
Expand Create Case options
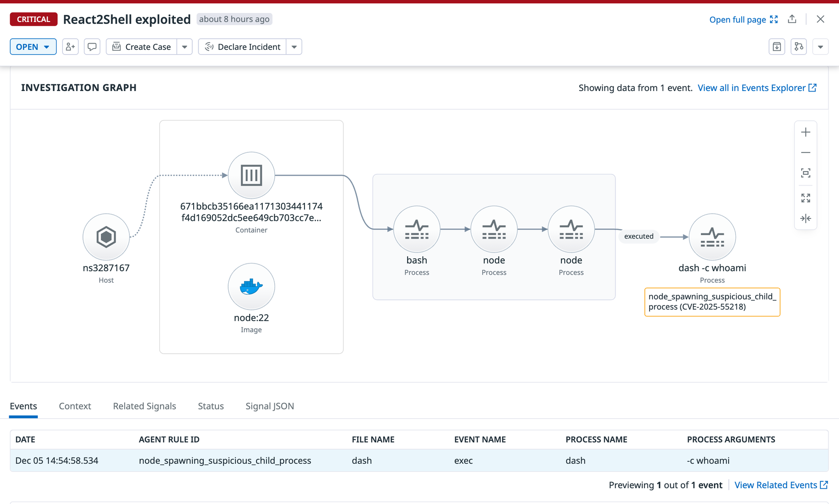185,46
